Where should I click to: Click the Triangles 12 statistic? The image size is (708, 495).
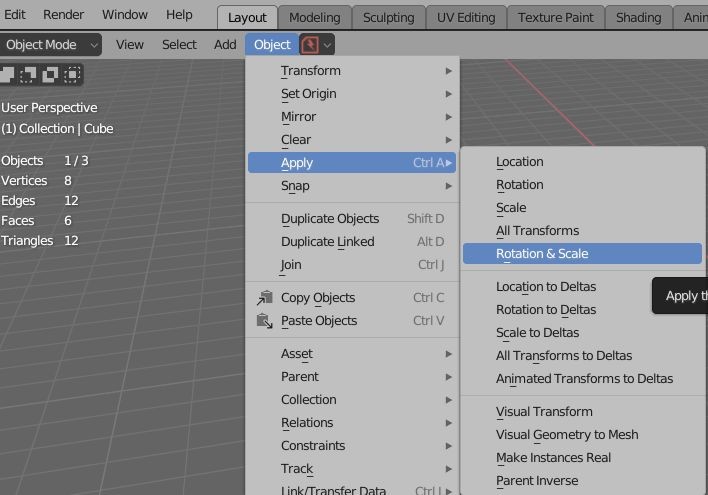[40, 241]
